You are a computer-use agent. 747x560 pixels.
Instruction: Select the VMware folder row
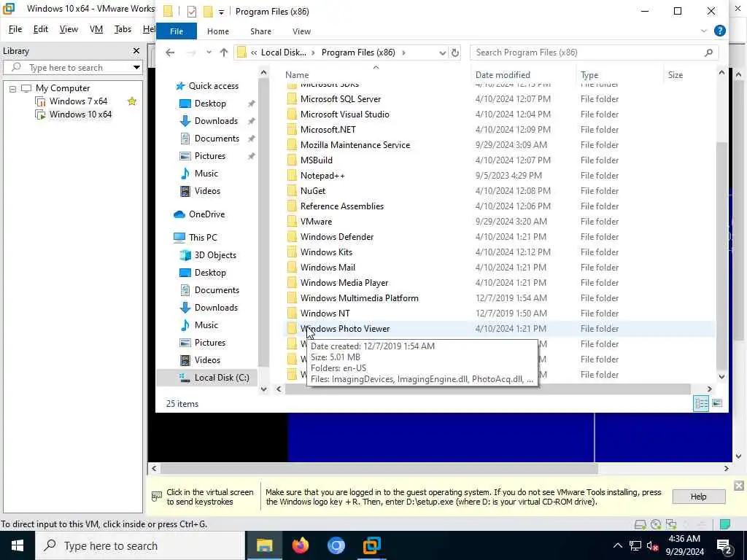click(x=500, y=222)
